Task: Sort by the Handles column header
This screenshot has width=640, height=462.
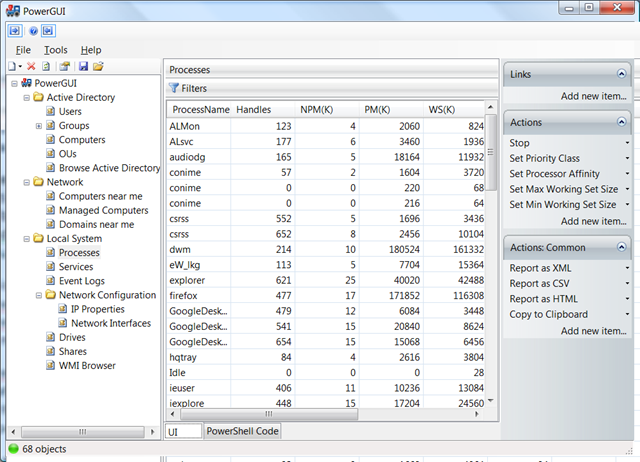Action: coord(260,109)
